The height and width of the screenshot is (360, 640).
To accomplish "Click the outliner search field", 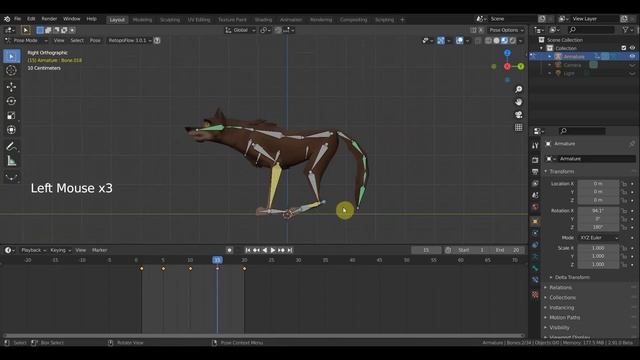I will (x=592, y=30).
